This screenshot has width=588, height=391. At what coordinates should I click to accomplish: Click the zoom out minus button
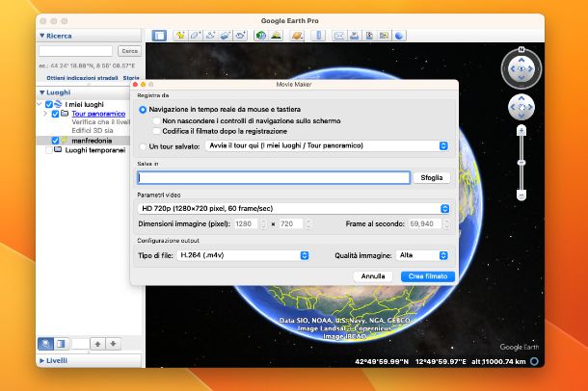(x=521, y=195)
